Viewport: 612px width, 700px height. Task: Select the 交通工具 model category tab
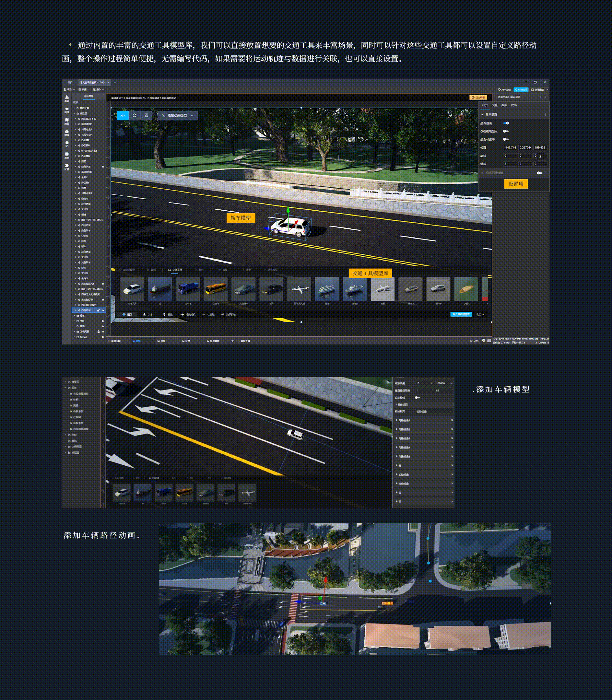(175, 270)
